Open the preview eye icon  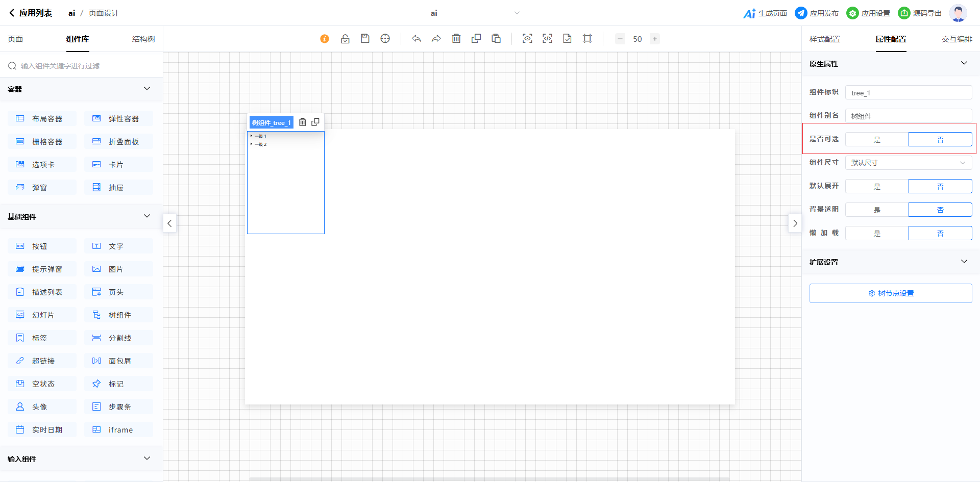tap(527, 39)
